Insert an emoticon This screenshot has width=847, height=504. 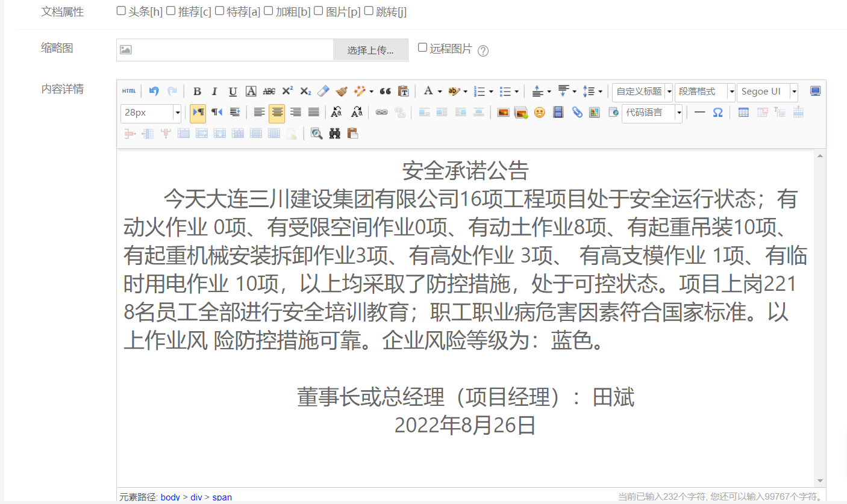[540, 112]
